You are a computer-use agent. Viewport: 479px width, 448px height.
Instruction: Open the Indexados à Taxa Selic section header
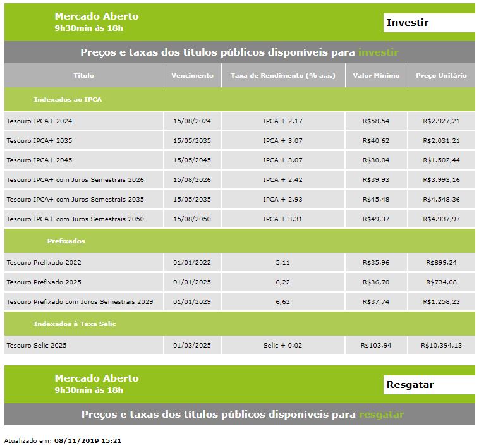click(x=75, y=324)
